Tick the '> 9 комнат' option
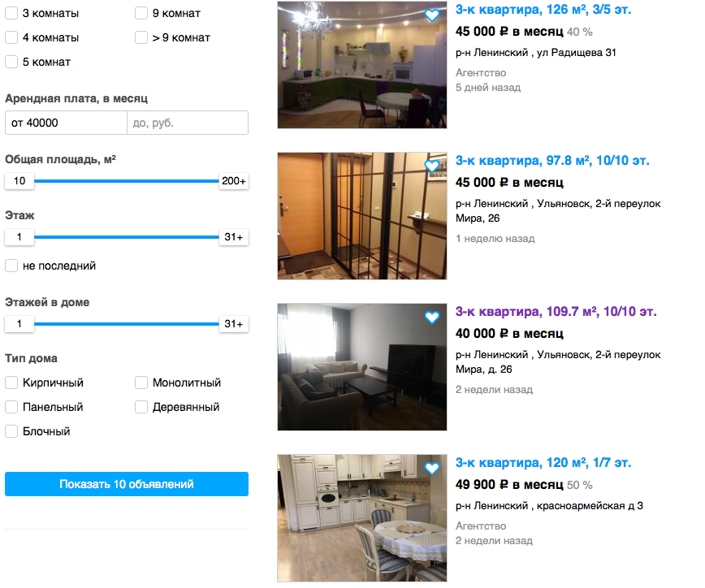705x588 pixels. [x=141, y=37]
